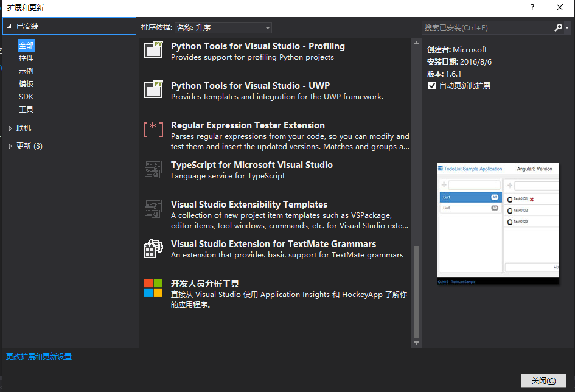Select the 全部 category
The width and height of the screenshot is (575, 392).
click(x=26, y=46)
